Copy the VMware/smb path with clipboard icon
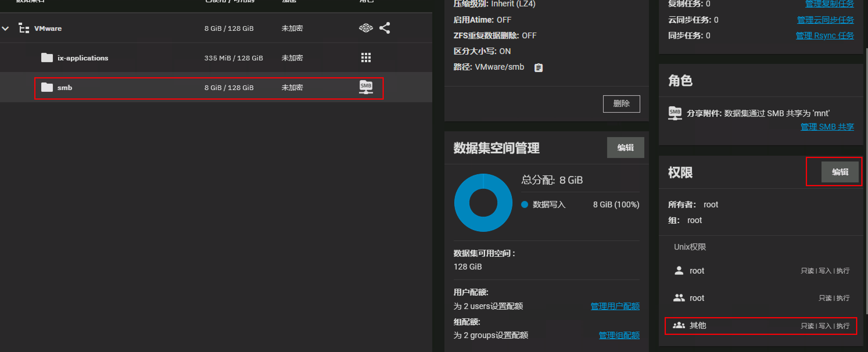Image resolution: width=868 pixels, height=352 pixels. point(538,67)
